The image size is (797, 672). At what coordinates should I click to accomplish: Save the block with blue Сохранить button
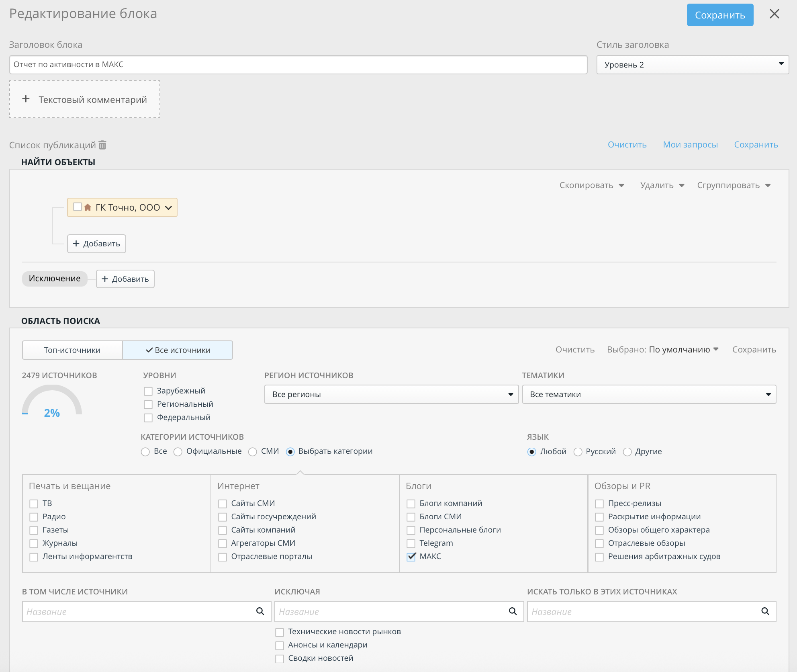tap(720, 15)
